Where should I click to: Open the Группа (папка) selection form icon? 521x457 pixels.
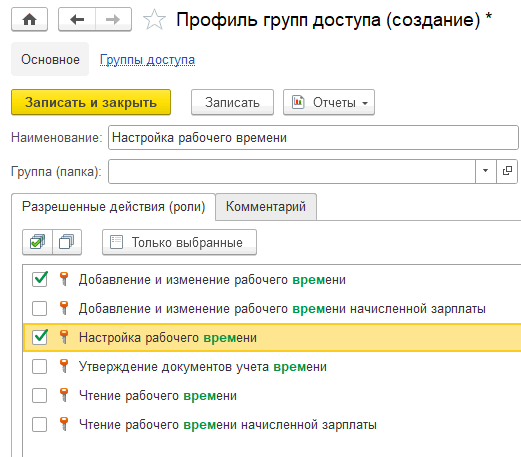pos(507,171)
